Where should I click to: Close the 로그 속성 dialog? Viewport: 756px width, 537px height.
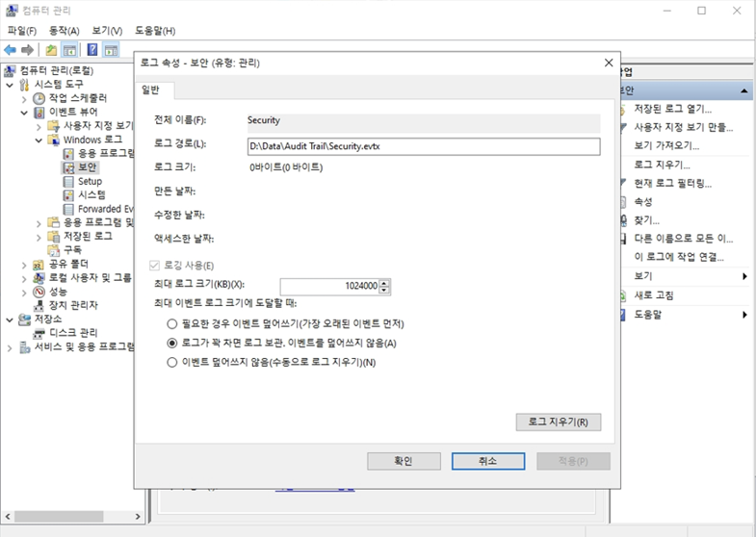point(609,63)
